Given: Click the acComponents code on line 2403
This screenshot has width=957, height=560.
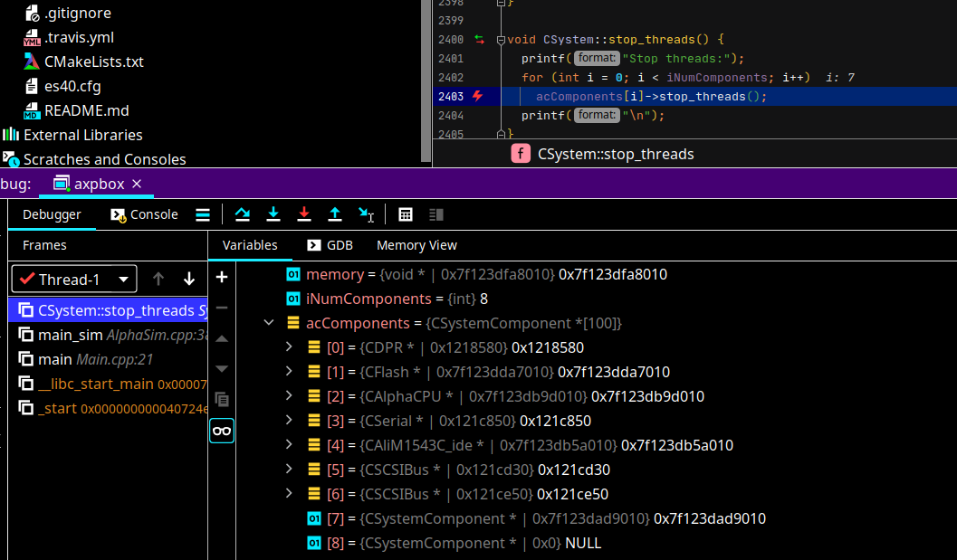Looking at the screenshot, I should [579, 97].
